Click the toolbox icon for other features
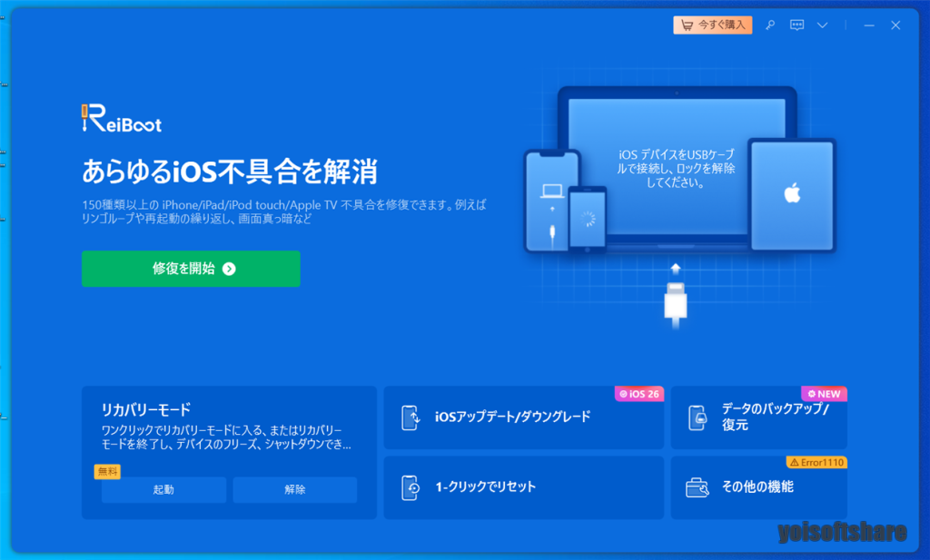The image size is (930, 560). [697, 487]
